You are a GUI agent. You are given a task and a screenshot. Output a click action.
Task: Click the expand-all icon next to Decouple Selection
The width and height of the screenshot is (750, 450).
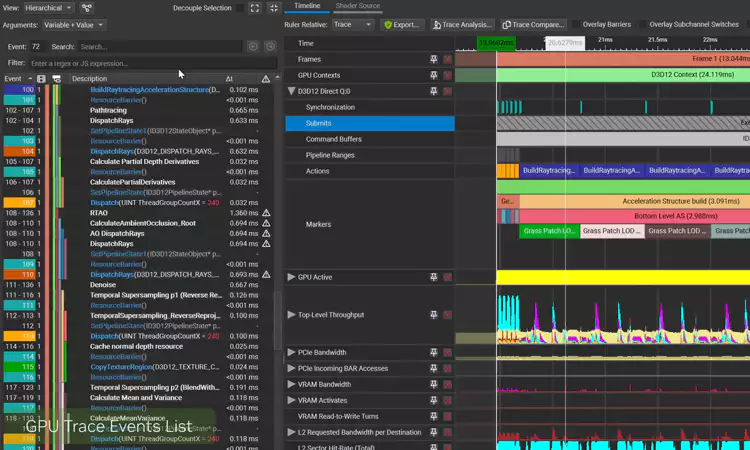point(255,8)
